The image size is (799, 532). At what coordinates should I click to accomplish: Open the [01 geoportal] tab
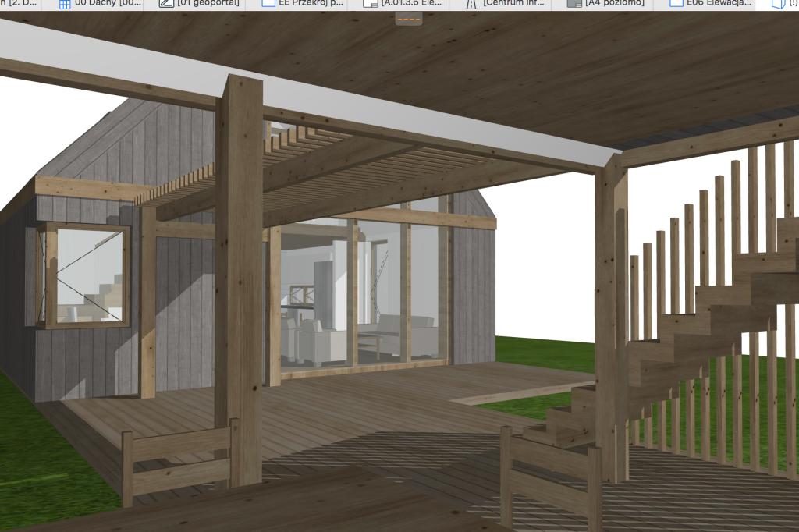click(x=208, y=4)
